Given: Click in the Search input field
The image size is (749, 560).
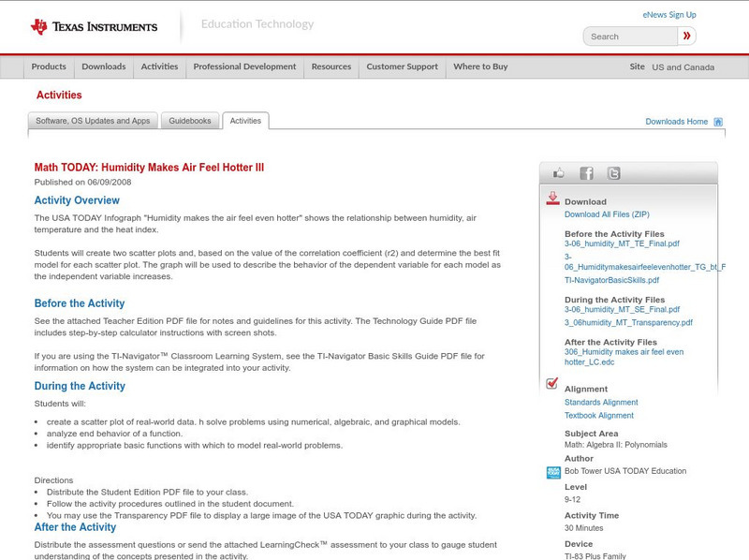Looking at the screenshot, I should tap(630, 37).
